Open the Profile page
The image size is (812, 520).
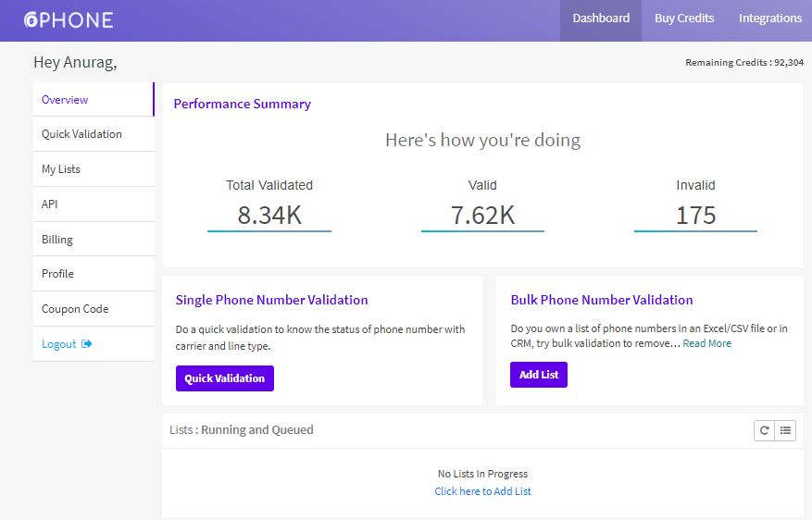57,274
